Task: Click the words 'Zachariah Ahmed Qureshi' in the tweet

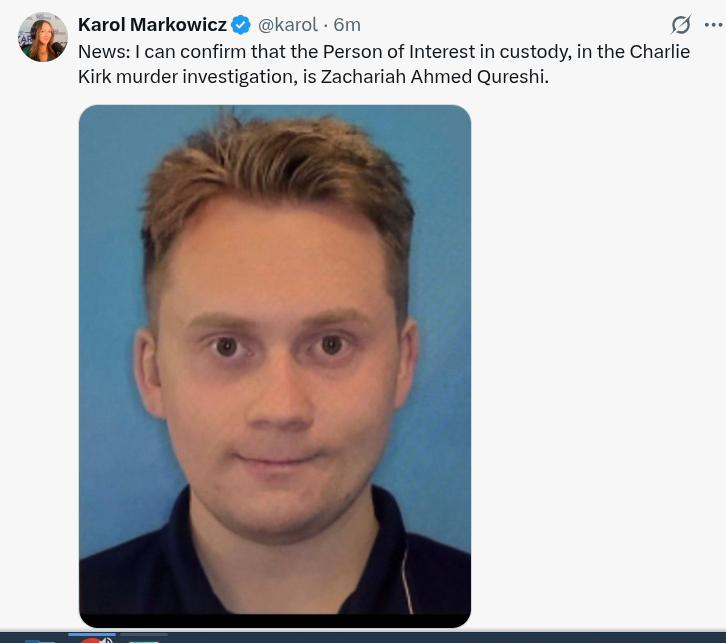Action: click(434, 77)
